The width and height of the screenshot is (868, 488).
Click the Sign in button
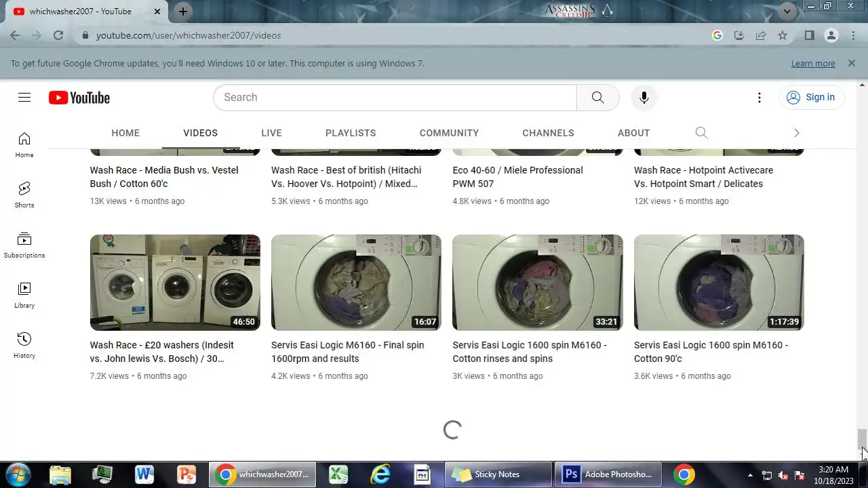tap(811, 98)
